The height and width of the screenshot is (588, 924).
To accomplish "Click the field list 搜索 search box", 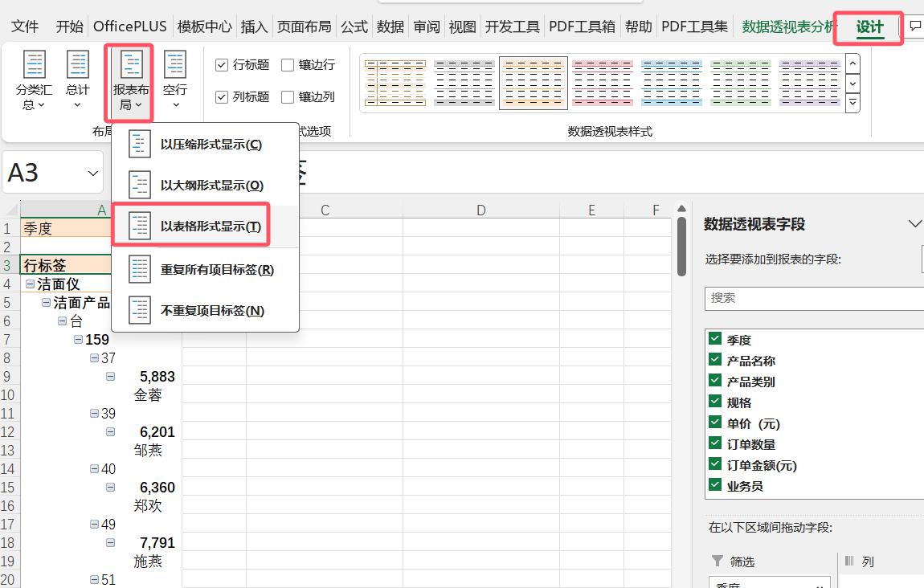I will [815, 298].
